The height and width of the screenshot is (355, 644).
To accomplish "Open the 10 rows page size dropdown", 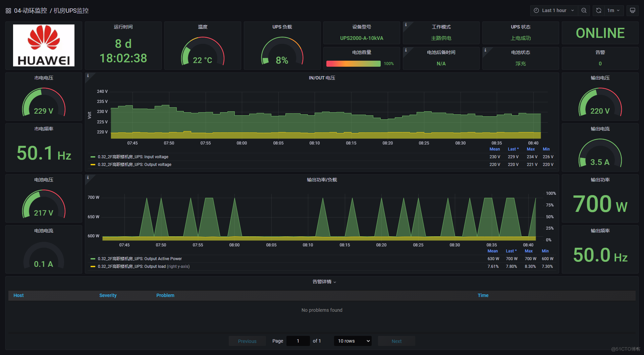I will click(x=353, y=341).
